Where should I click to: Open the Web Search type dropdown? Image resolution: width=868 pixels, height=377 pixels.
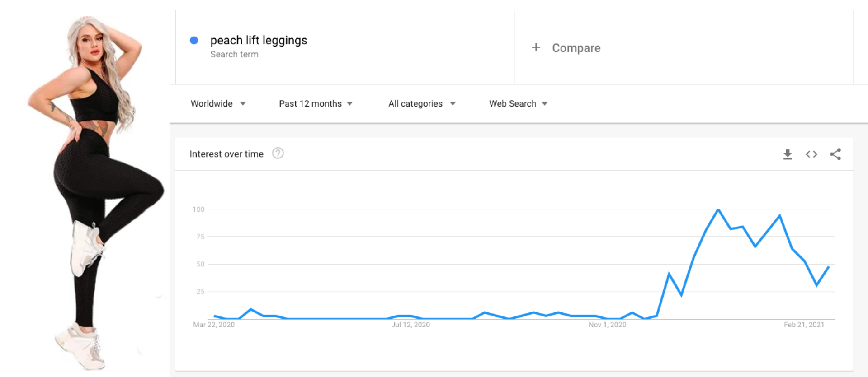coord(518,104)
